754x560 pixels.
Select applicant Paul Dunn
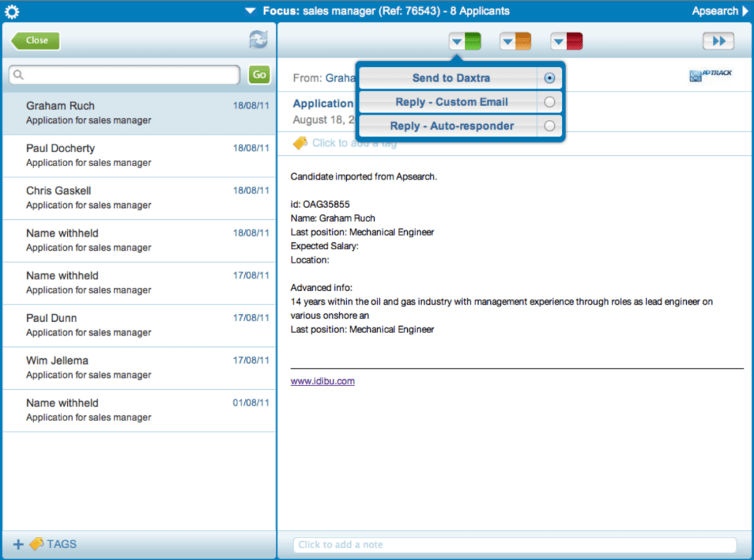(x=139, y=325)
